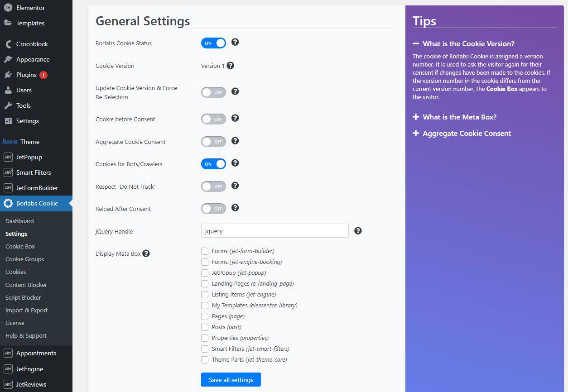Open License submenu item
The height and width of the screenshot is (392, 568).
(x=15, y=323)
